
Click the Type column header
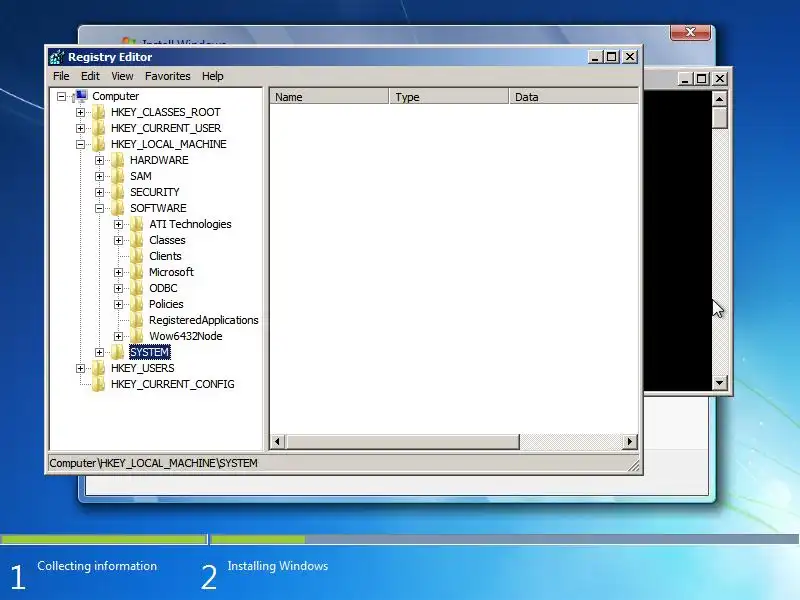449,97
